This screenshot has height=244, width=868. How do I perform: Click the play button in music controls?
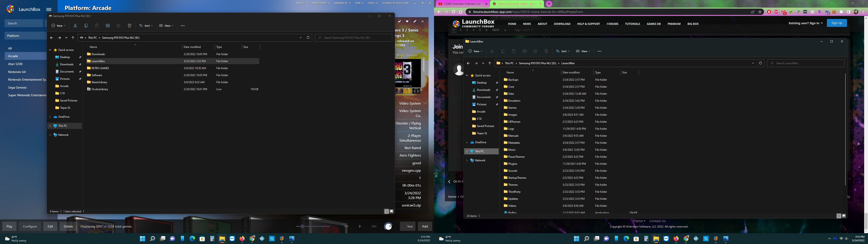(x=360, y=226)
